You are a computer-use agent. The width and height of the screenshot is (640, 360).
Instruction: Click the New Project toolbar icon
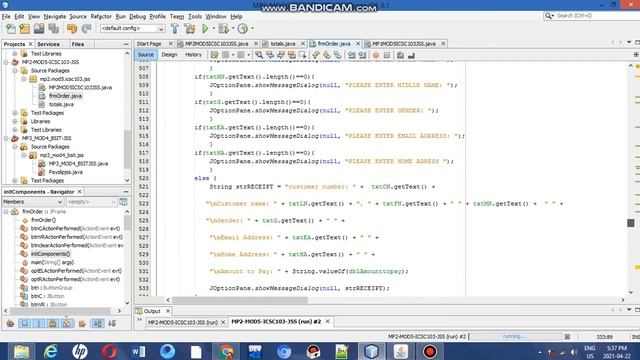(25, 29)
